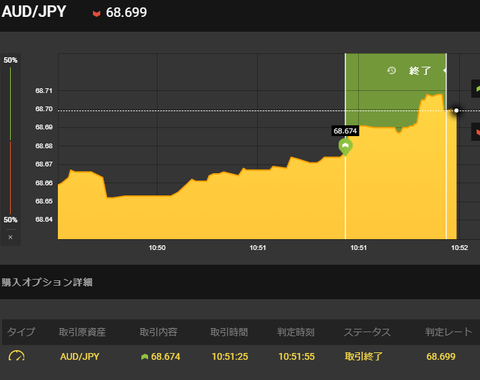Click the 判定レート column header

tap(449, 332)
